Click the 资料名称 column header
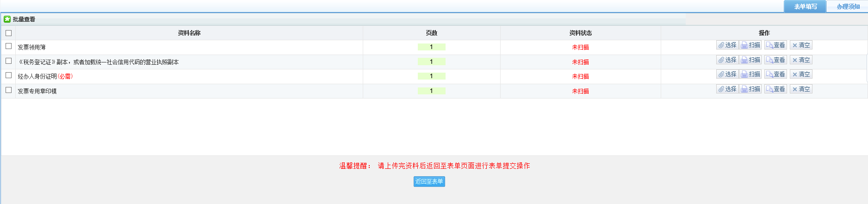 189,33
